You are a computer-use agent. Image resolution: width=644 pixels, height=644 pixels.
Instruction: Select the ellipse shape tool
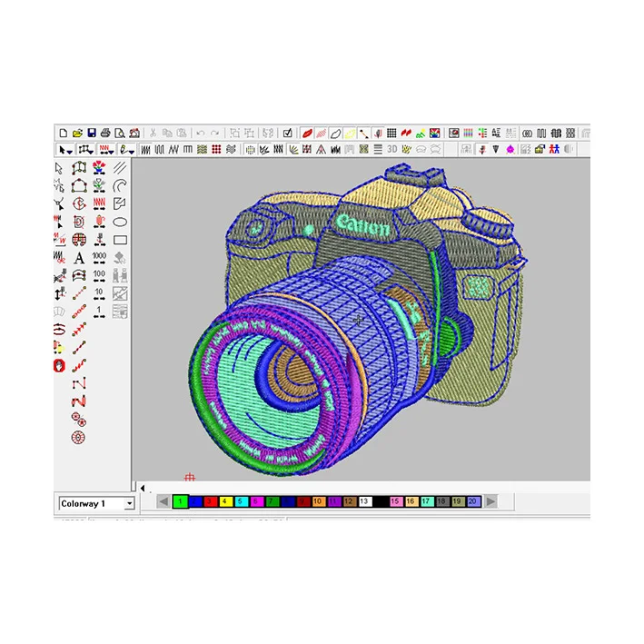click(120, 223)
